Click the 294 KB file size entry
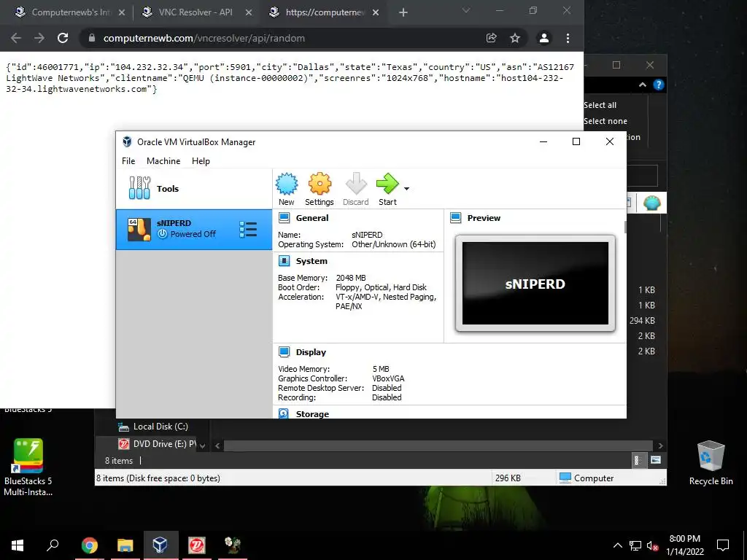This screenshot has height=560, width=747. (x=642, y=321)
